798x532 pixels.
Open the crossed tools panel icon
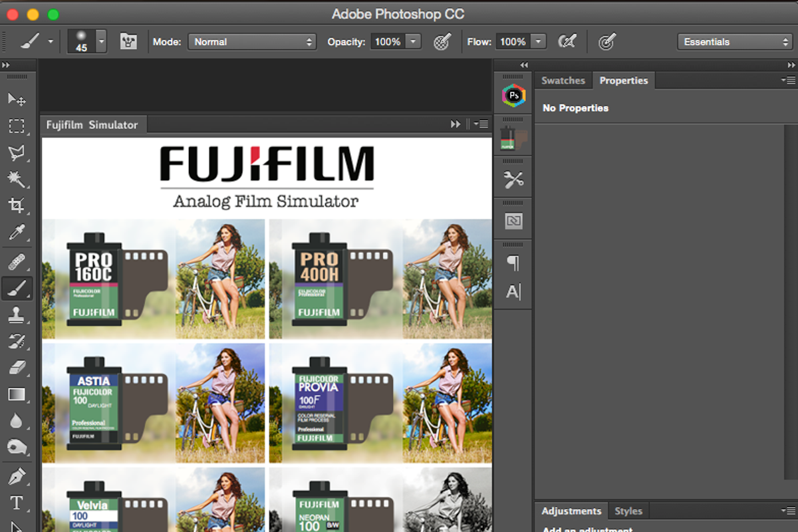point(513,179)
